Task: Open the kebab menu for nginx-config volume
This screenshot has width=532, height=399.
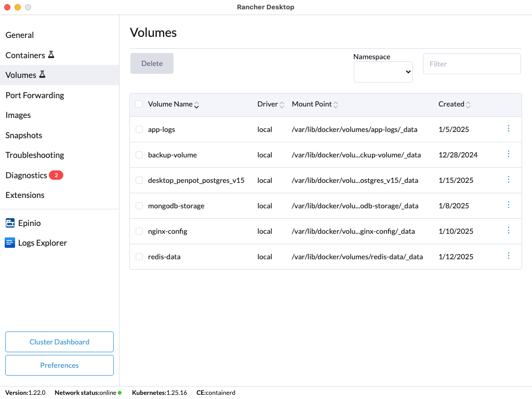Action: click(x=509, y=230)
